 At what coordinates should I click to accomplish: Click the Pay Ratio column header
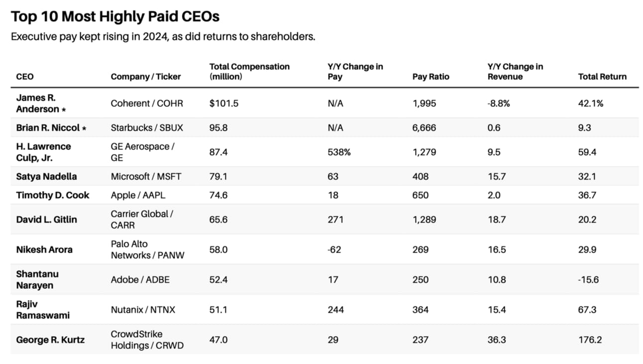(430, 77)
